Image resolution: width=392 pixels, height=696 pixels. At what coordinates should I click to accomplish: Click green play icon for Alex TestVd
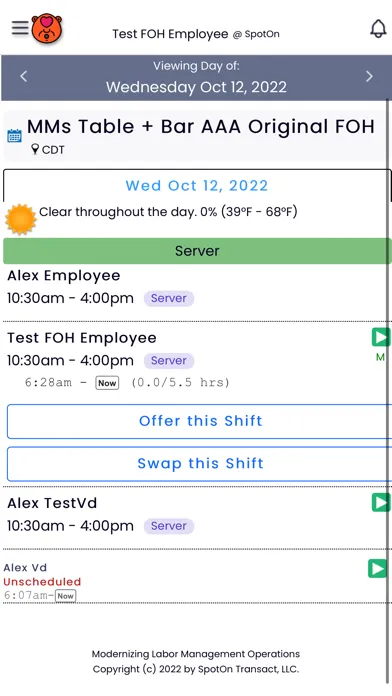pos(381,502)
